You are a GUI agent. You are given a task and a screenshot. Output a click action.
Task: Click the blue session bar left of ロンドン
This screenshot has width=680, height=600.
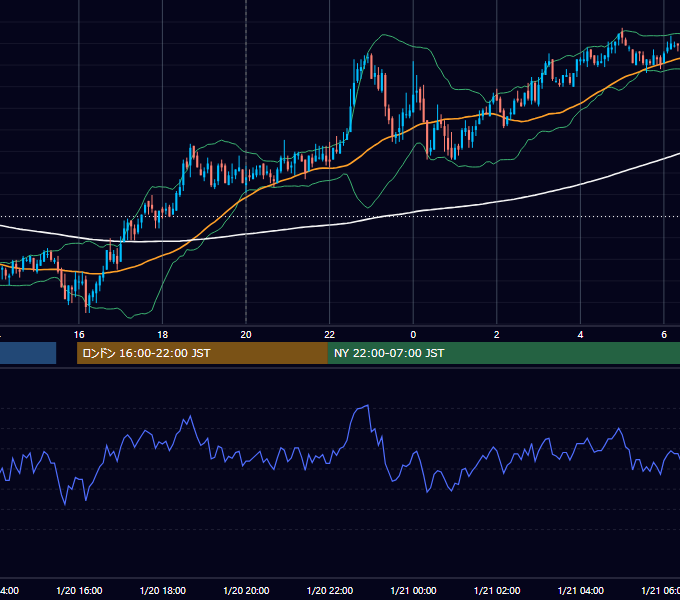[28, 353]
